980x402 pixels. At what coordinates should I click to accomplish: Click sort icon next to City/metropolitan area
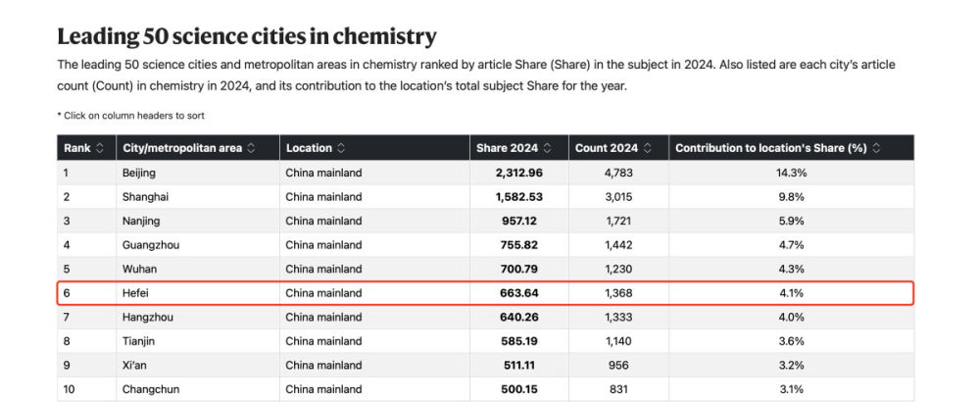pyautogui.click(x=251, y=148)
